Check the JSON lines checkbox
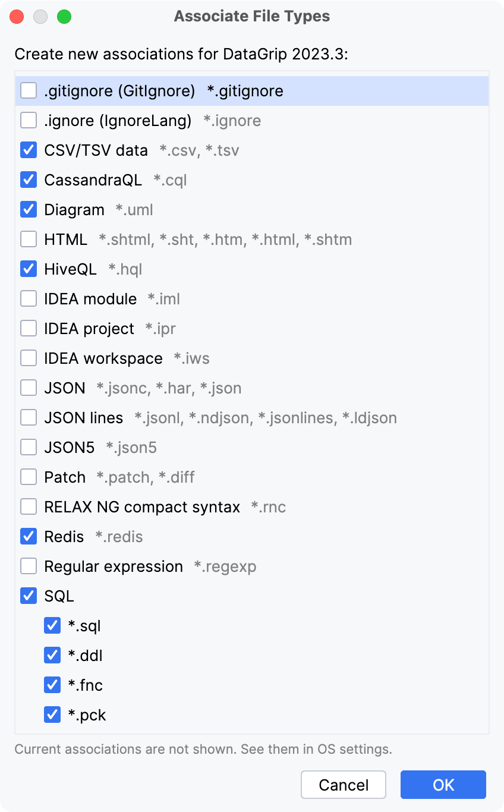 [28, 417]
